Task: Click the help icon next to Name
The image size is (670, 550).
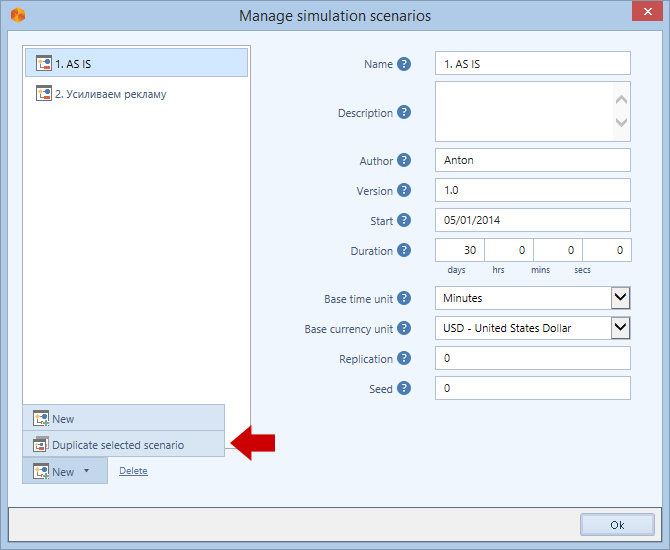Action: 404,64
